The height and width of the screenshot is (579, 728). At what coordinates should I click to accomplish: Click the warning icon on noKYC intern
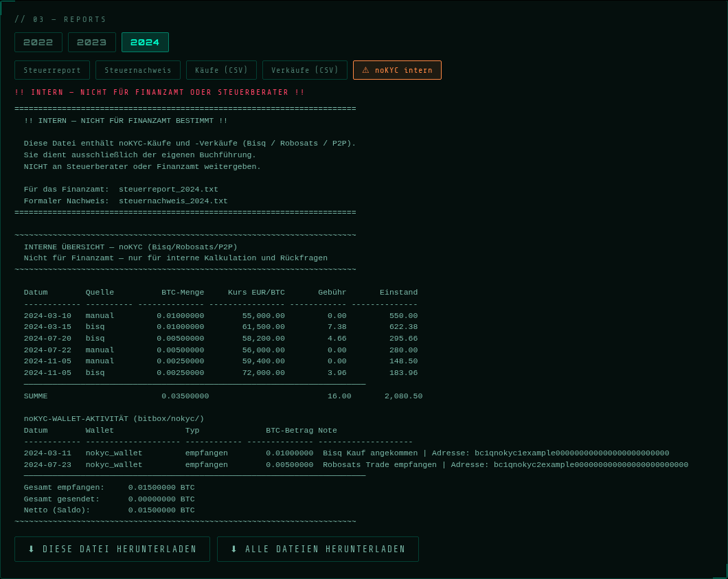pyautogui.click(x=365, y=70)
